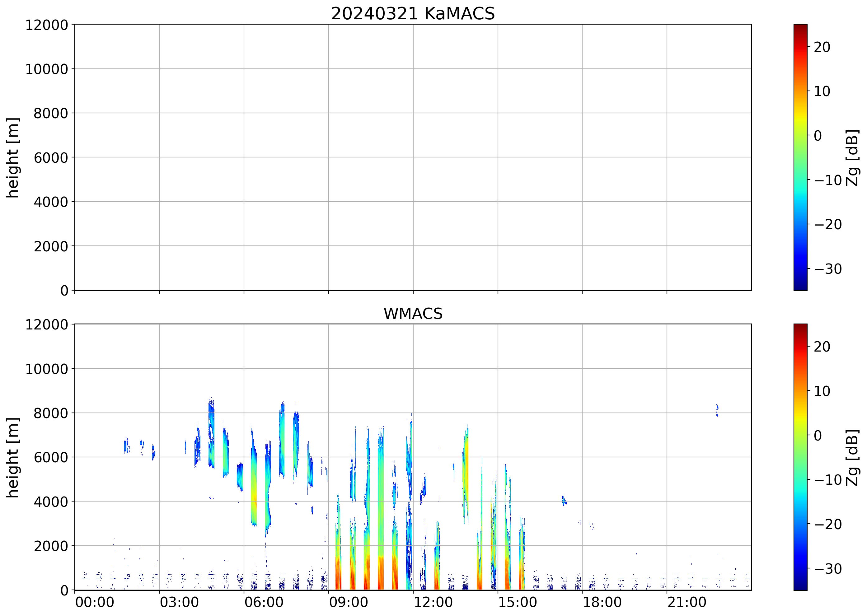This screenshot has height=616, width=867.
Task: Click the 03:00 time axis label
Action: tap(179, 602)
